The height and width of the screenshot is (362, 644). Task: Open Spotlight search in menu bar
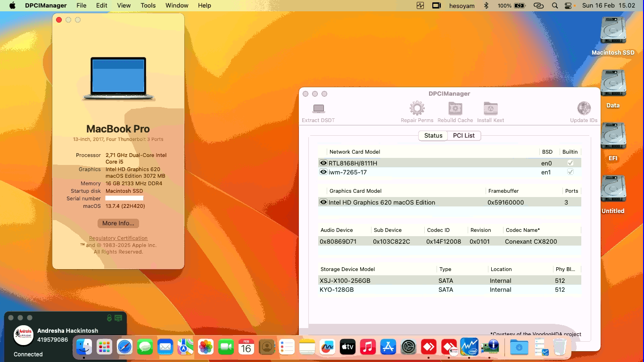click(555, 5)
